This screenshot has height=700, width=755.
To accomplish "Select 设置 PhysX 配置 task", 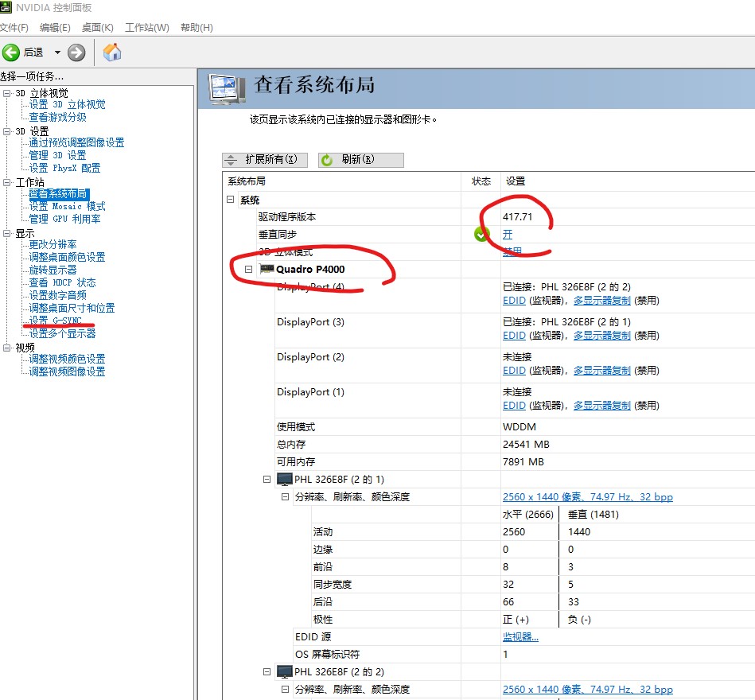I will point(64,168).
